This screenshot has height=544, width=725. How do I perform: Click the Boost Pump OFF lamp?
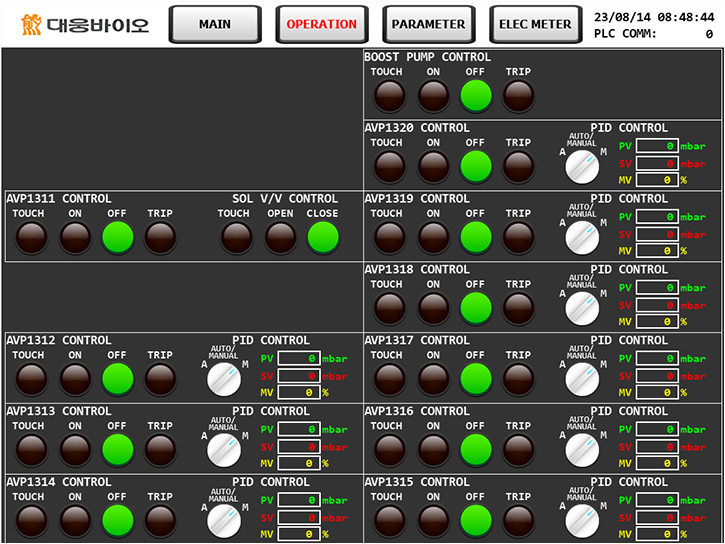click(476, 96)
